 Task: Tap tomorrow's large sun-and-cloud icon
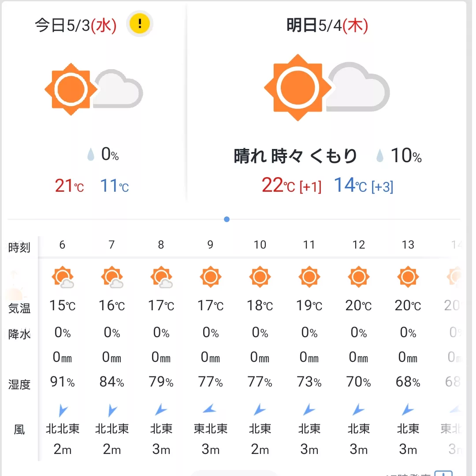326,87
